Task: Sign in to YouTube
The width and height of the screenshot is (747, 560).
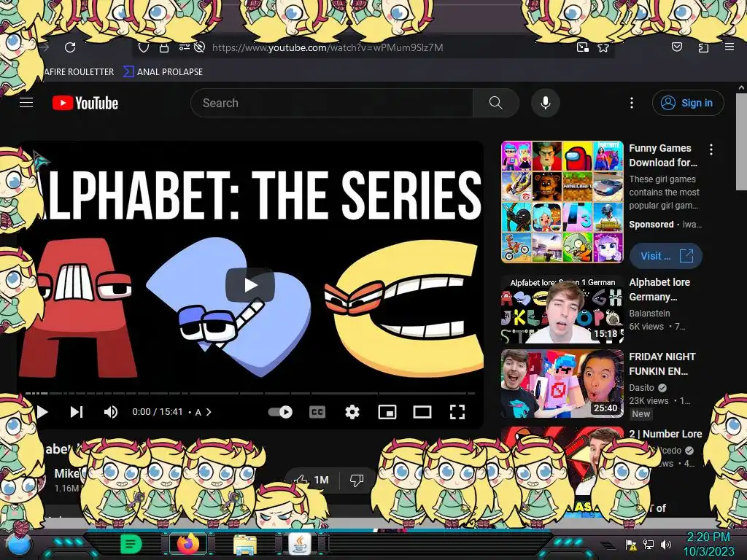Action: tap(688, 103)
